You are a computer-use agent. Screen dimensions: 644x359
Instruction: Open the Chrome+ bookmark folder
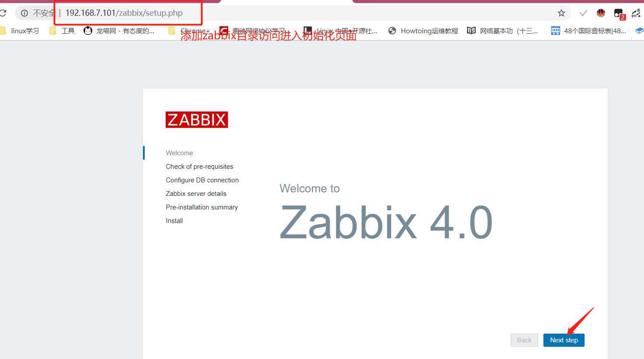[x=189, y=31]
